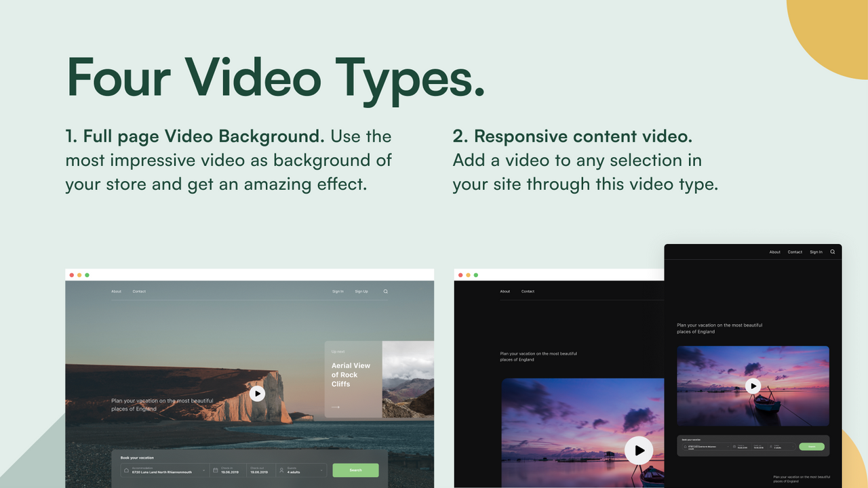Click Sign In in front dark panel navbar
868x488 pixels.
click(816, 252)
